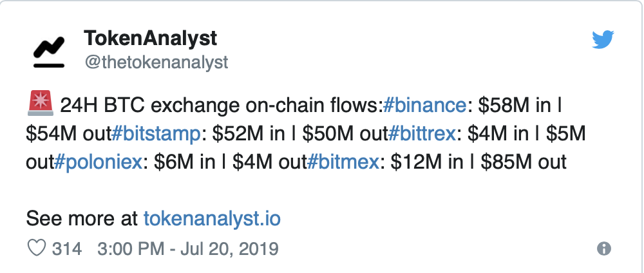Image resolution: width=644 pixels, height=273 pixels.
Task: Visit the #poloniex hashtag link
Action: pos(98,162)
